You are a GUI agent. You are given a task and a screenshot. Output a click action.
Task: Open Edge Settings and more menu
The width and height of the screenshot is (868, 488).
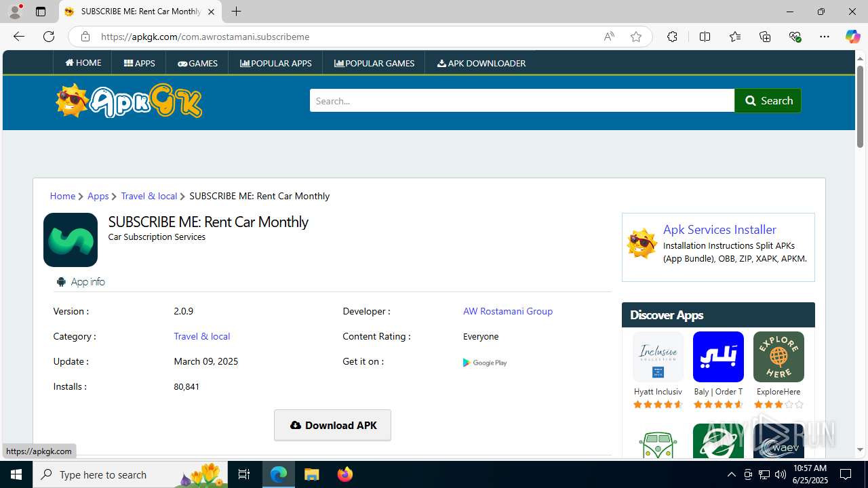(x=825, y=37)
